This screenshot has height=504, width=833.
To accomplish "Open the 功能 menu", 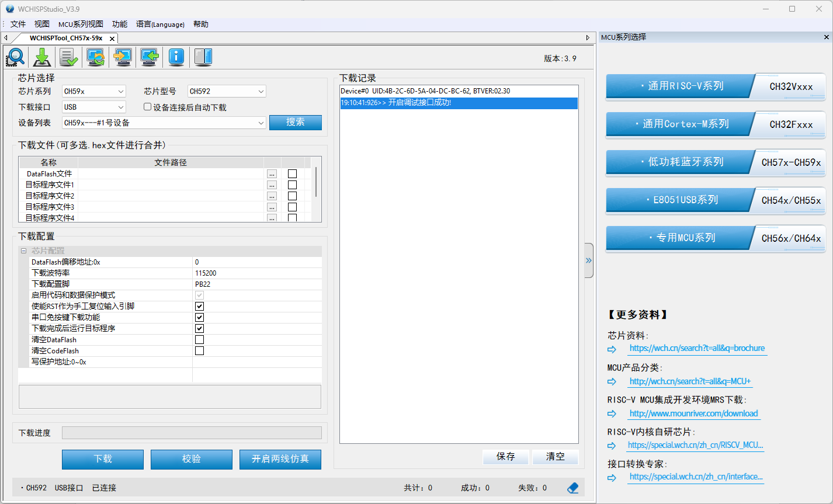I will point(120,24).
